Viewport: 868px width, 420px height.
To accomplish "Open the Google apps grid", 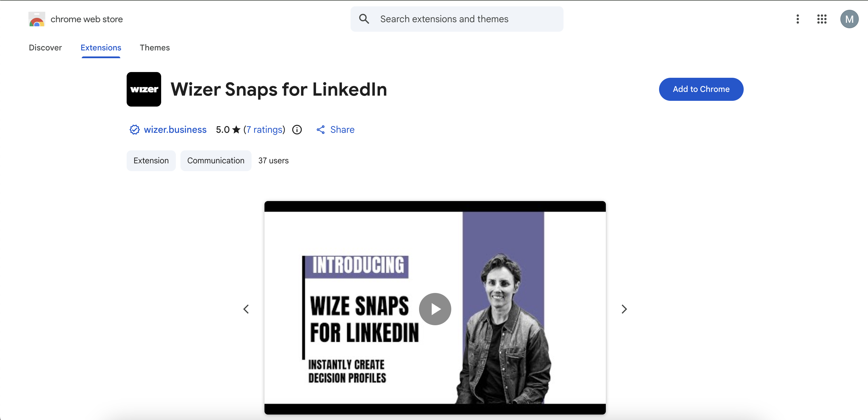I will [821, 19].
